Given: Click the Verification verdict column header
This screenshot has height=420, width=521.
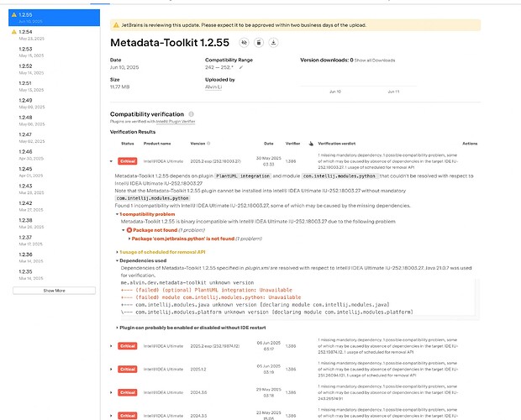Looking at the screenshot, I should click(x=337, y=144).
